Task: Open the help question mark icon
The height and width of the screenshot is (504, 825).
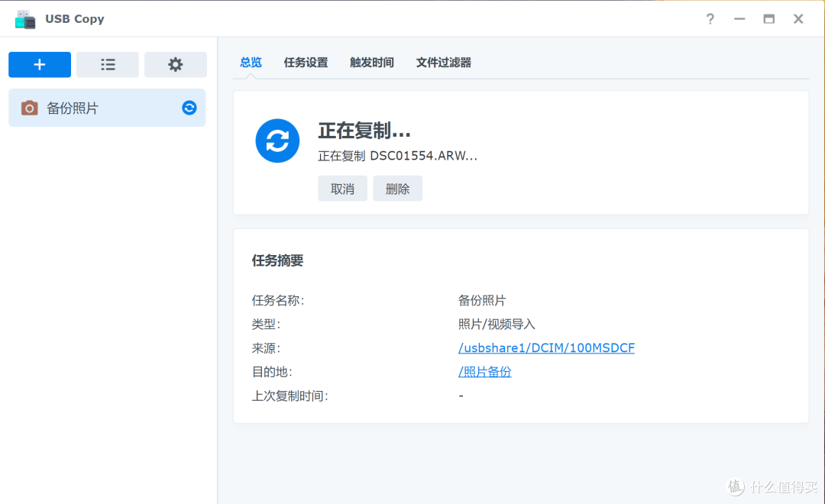Action: pos(710,19)
